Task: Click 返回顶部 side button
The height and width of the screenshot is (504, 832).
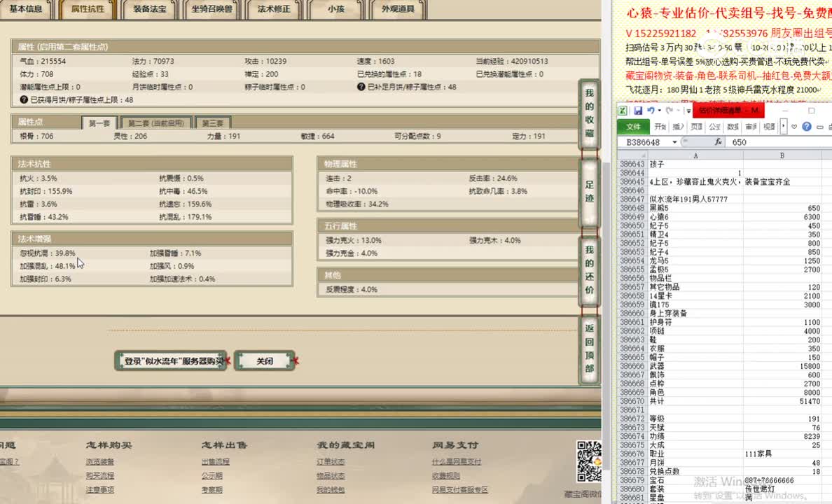Action: (x=589, y=349)
